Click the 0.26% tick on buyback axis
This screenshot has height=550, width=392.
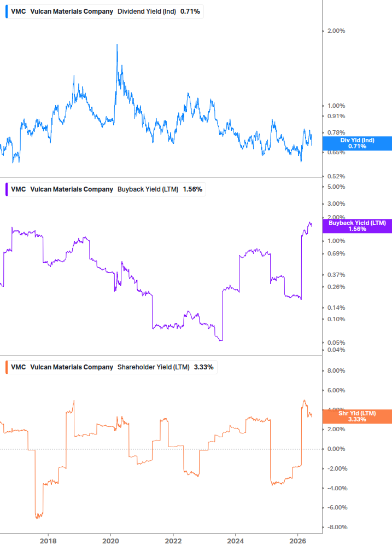coord(336,287)
